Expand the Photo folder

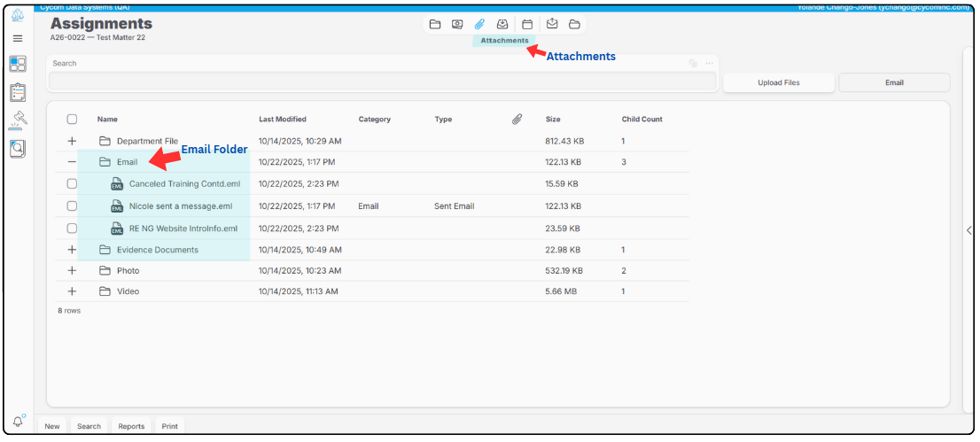pyautogui.click(x=72, y=271)
